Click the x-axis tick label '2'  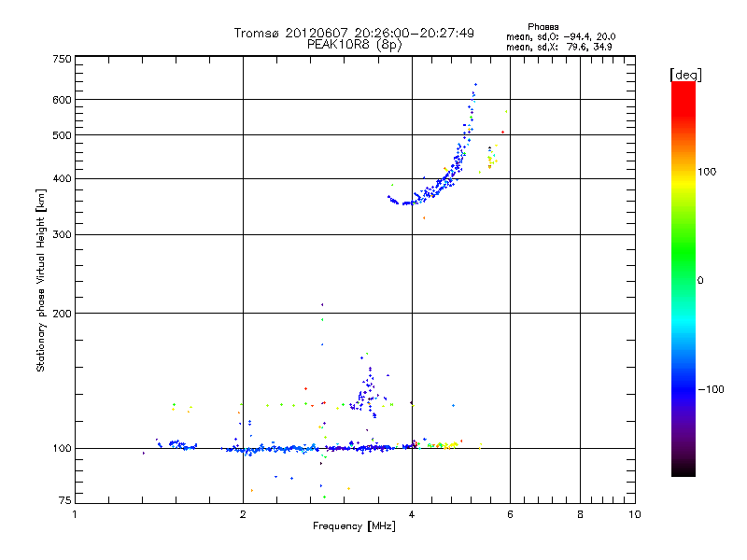coord(243,515)
